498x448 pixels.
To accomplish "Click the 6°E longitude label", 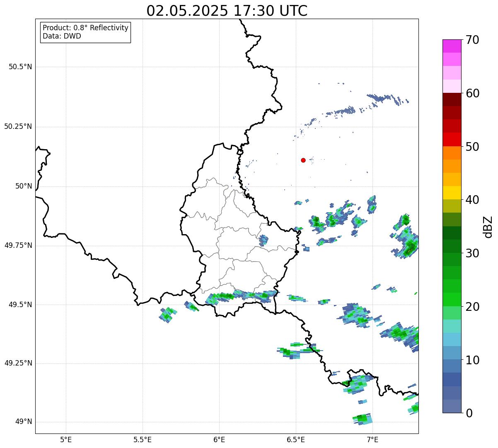I will [x=219, y=439].
